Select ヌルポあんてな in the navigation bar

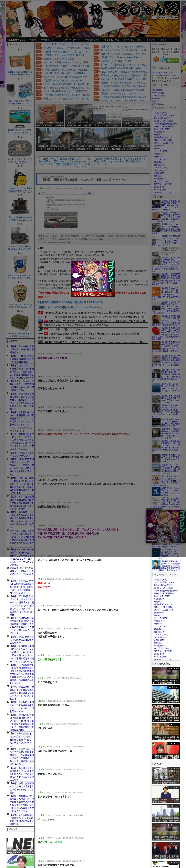111,40
